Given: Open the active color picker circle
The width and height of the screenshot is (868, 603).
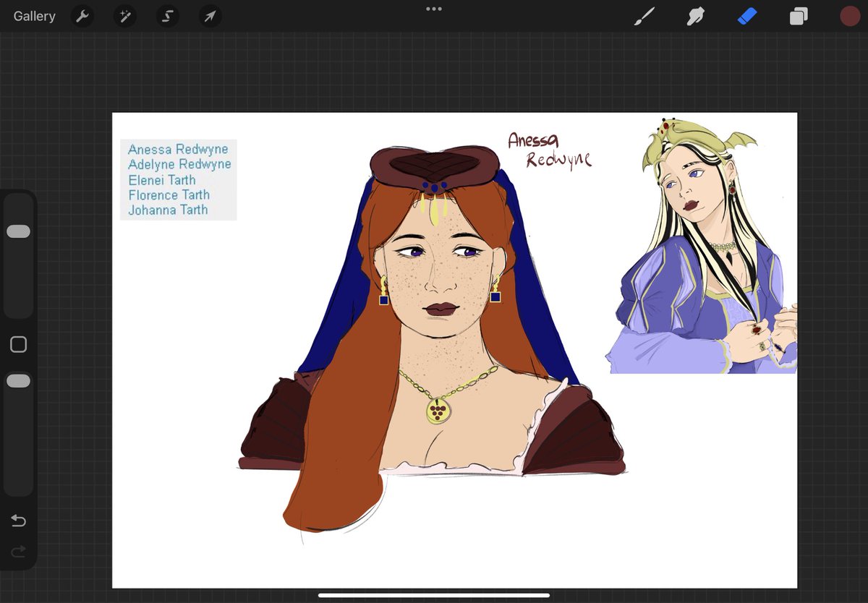Looking at the screenshot, I should pos(850,16).
